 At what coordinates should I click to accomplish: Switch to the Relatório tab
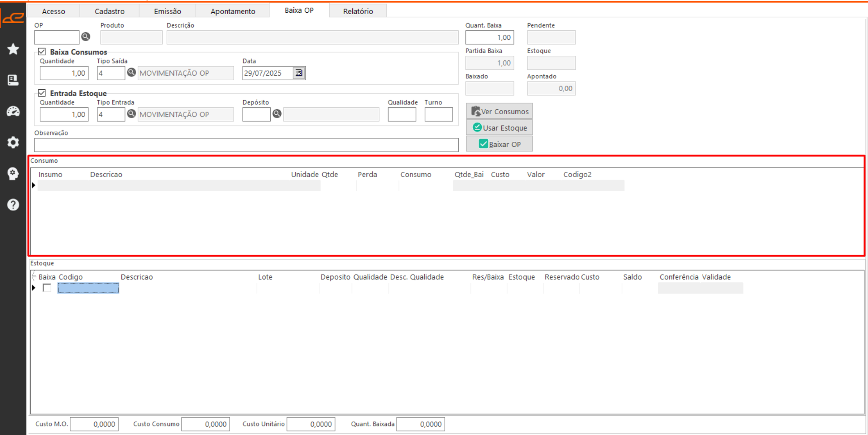[x=358, y=11]
